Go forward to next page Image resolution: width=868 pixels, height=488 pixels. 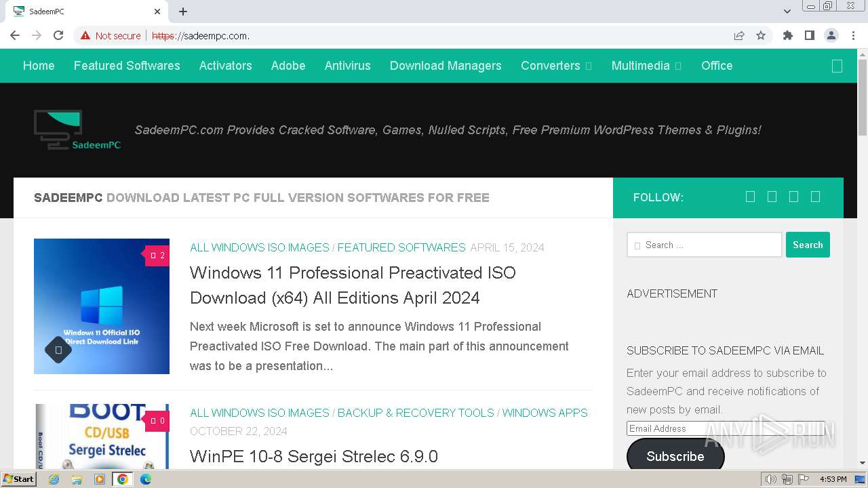click(x=37, y=35)
